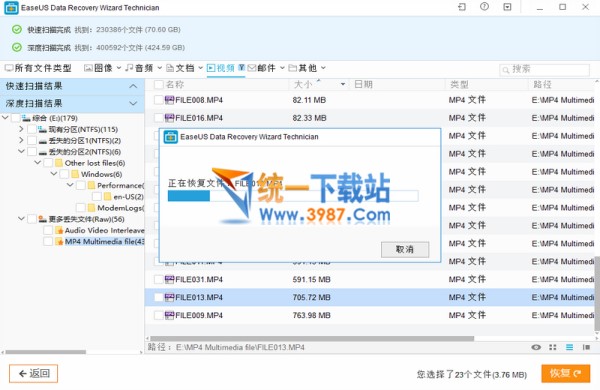Expand the deep scan results section
The width and height of the screenshot is (600, 390).
[133, 103]
